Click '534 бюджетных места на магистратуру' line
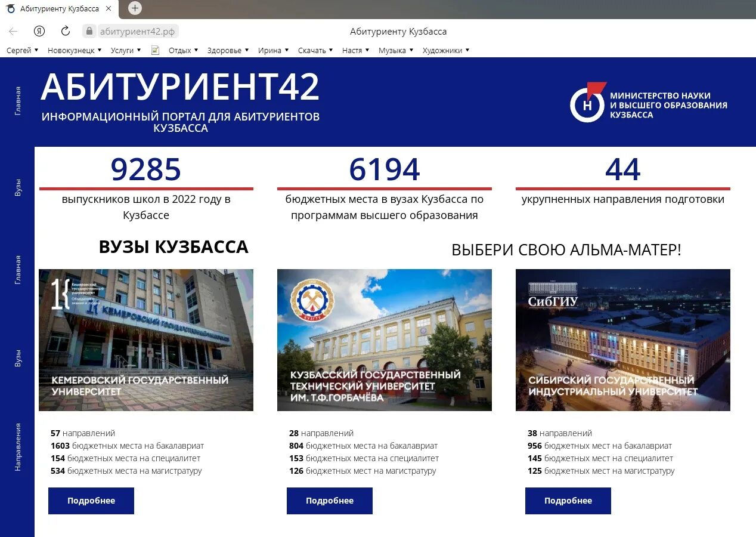 126,471
